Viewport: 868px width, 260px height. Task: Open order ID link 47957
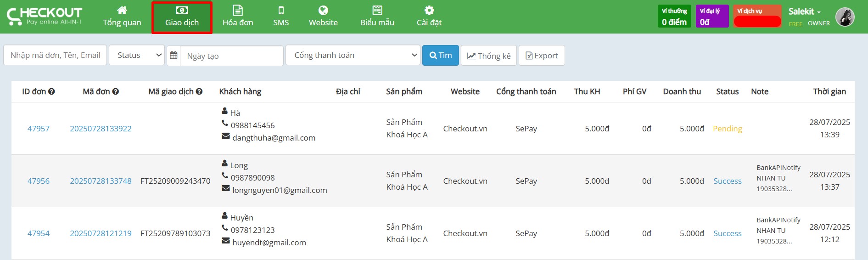click(x=39, y=129)
